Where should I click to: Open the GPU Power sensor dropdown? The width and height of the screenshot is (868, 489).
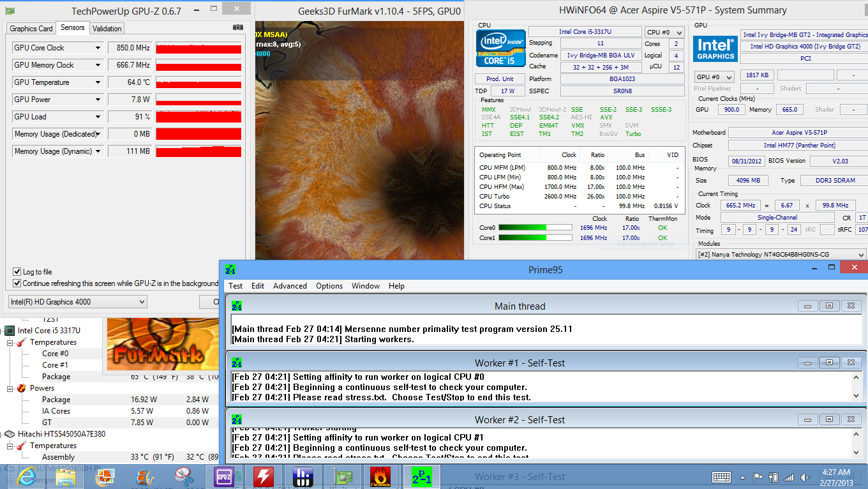tap(98, 100)
